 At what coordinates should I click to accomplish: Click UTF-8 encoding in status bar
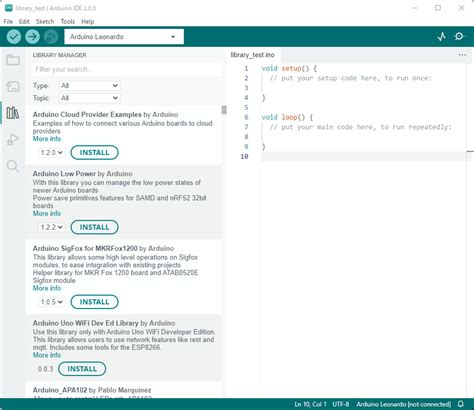pyautogui.click(x=341, y=404)
